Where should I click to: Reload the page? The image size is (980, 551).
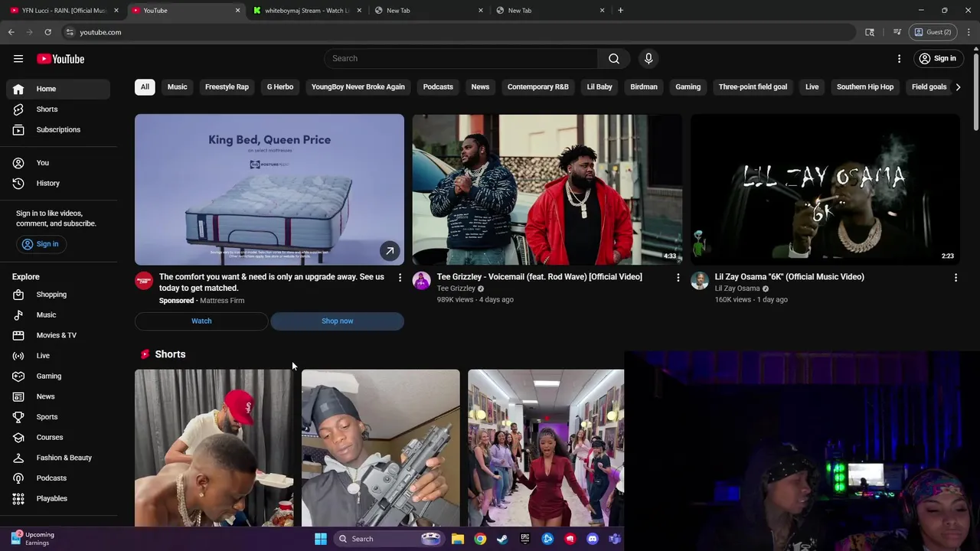click(47, 32)
